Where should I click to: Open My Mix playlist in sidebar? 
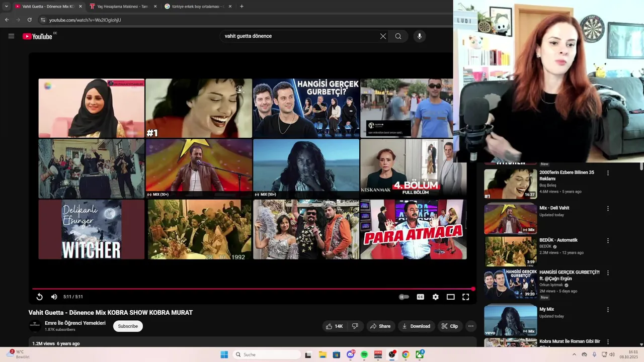(x=546, y=310)
